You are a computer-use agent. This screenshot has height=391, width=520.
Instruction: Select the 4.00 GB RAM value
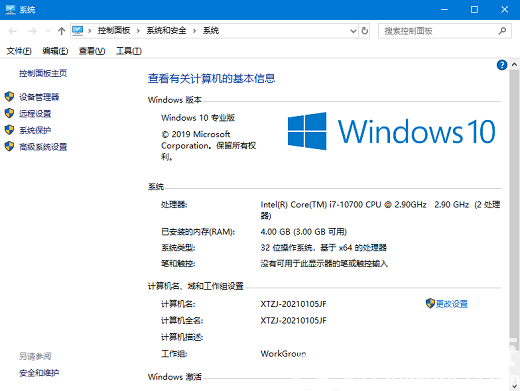(x=304, y=232)
